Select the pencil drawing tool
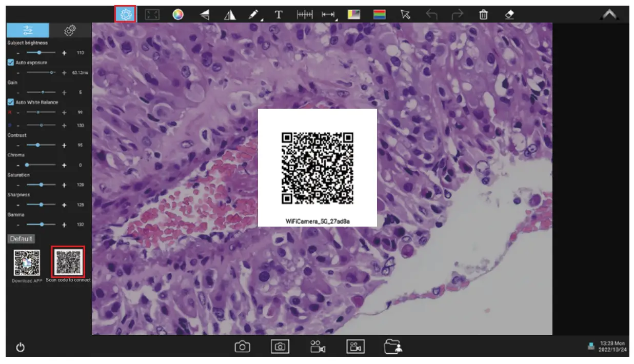This screenshot has width=634, height=364. [x=253, y=15]
